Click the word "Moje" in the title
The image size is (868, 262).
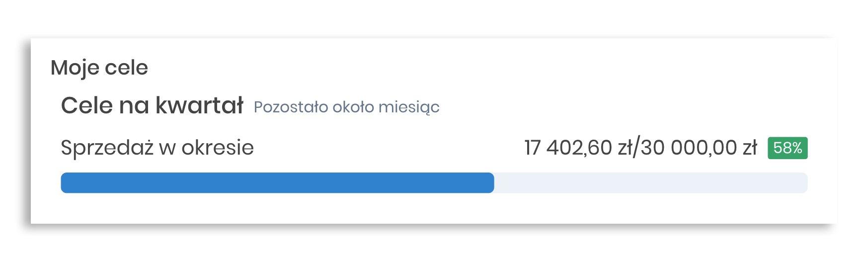coord(75,68)
